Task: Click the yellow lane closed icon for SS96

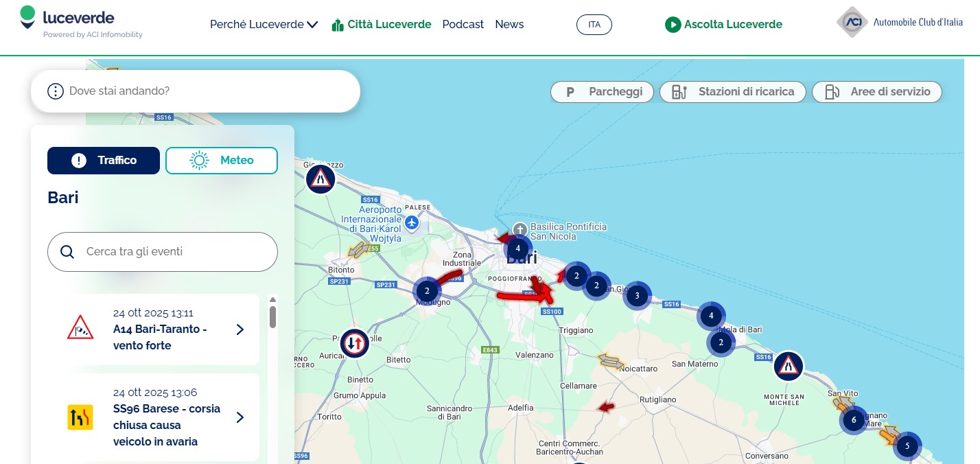Action: click(80, 417)
